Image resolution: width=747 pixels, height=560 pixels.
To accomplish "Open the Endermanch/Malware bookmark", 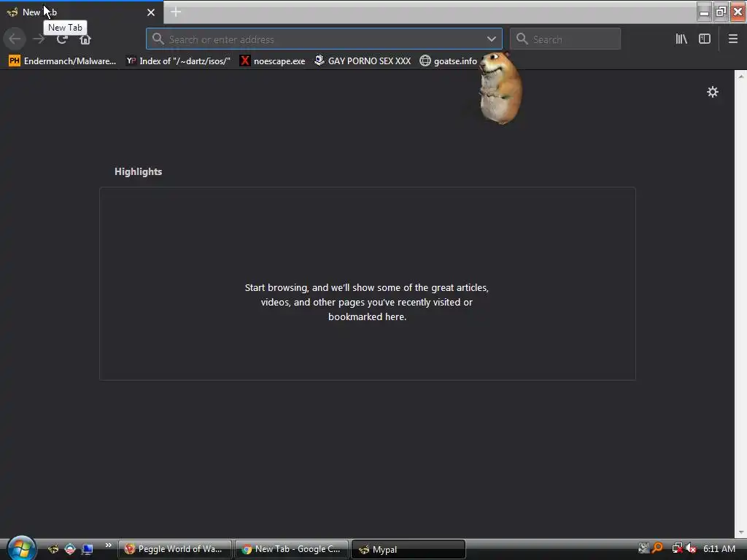I will coord(63,61).
